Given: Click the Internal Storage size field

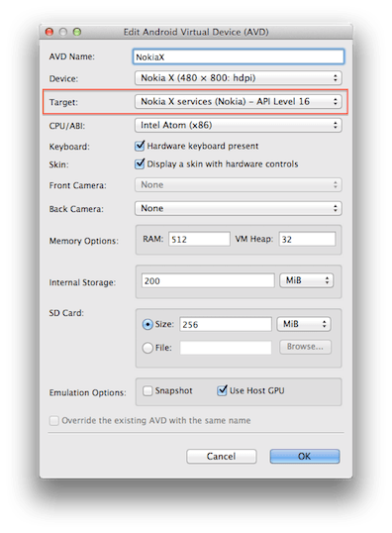Looking at the screenshot, I should (x=208, y=280).
